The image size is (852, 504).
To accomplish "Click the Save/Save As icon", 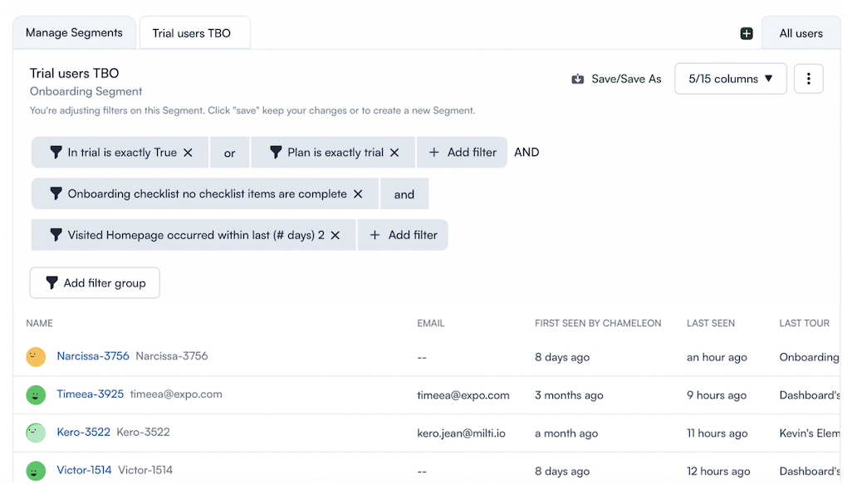I will coord(578,79).
